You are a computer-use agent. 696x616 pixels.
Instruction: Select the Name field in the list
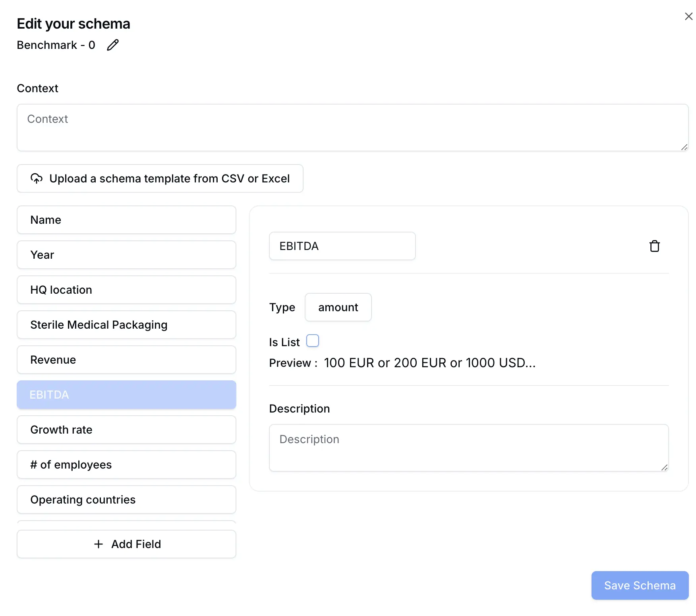[126, 220]
